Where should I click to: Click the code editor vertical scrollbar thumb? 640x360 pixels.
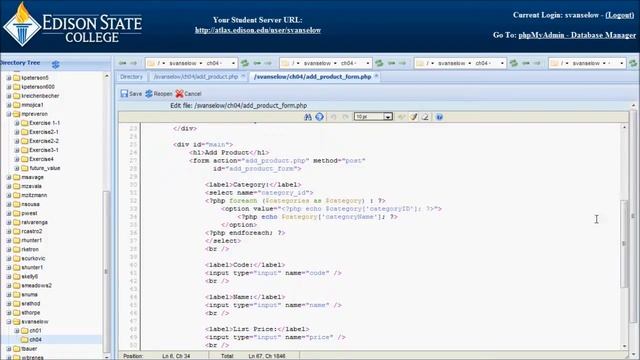point(624,244)
